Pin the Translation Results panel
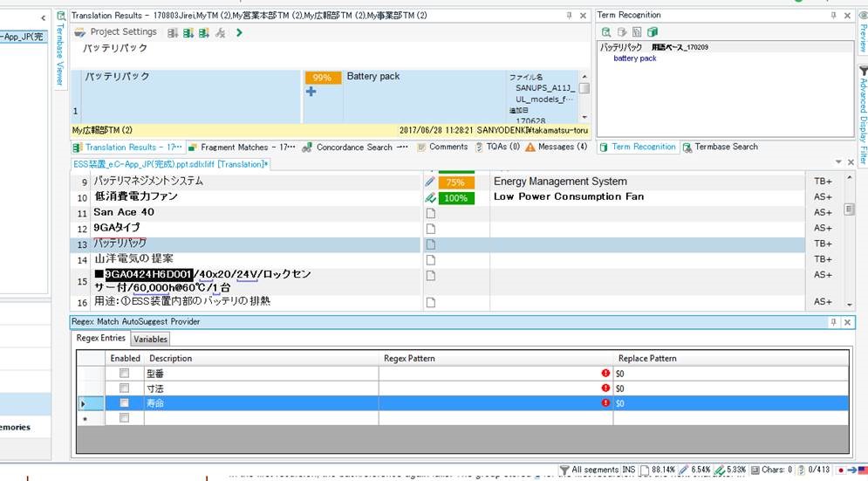Screen dimensions: 868x481 569,16
